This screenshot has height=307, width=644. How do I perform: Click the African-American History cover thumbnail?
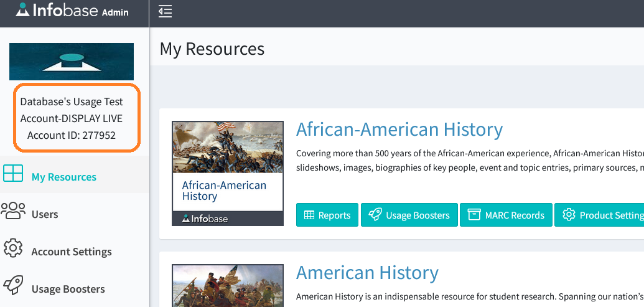click(228, 174)
